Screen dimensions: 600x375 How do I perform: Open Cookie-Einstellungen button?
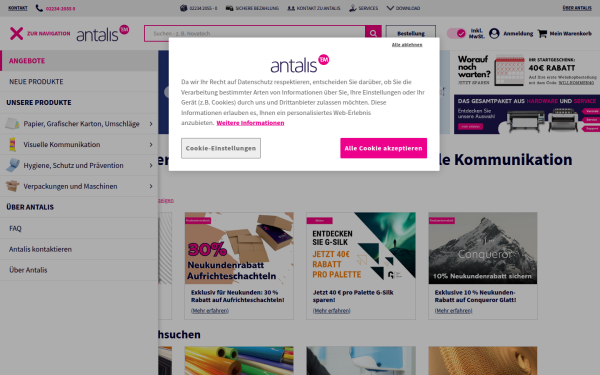tap(221, 148)
